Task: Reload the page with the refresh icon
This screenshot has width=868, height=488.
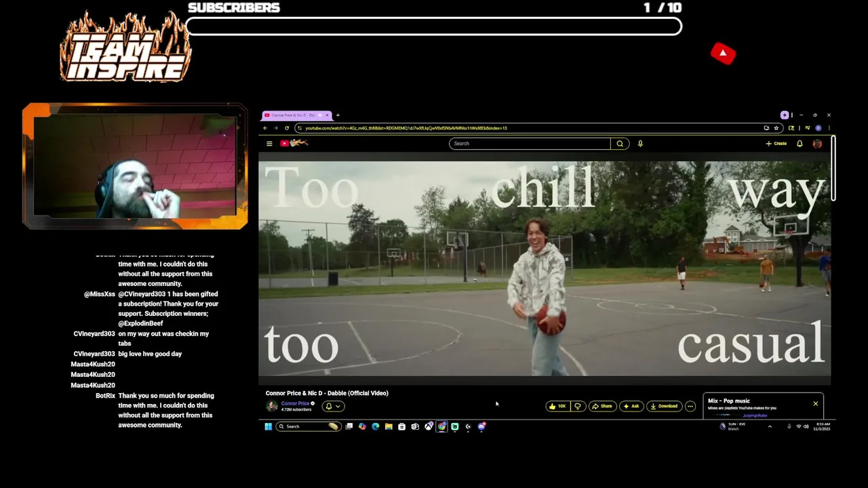Action: click(x=287, y=128)
